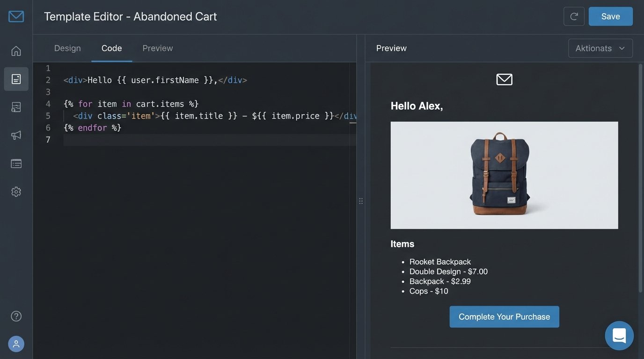Viewport: 644px width, 359px height.
Task: Select the Templates document icon in sidebar
Action: coord(15,79)
